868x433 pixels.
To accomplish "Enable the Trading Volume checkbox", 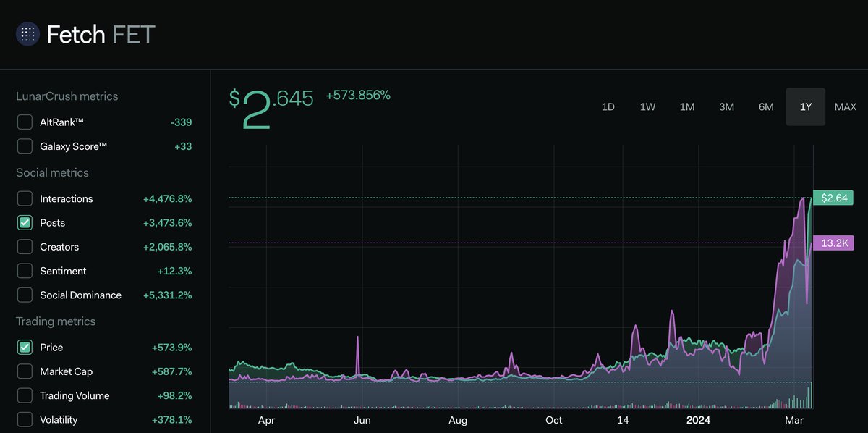I will tap(25, 395).
